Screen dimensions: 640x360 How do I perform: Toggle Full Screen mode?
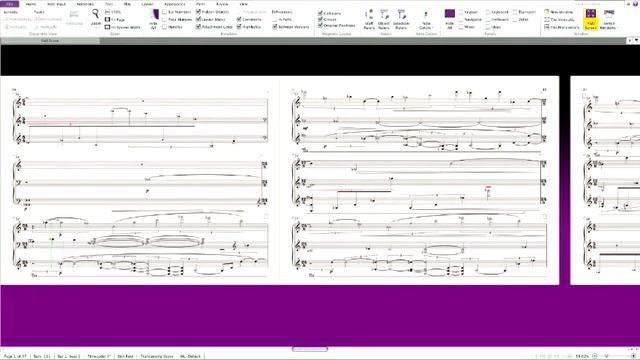point(590,19)
